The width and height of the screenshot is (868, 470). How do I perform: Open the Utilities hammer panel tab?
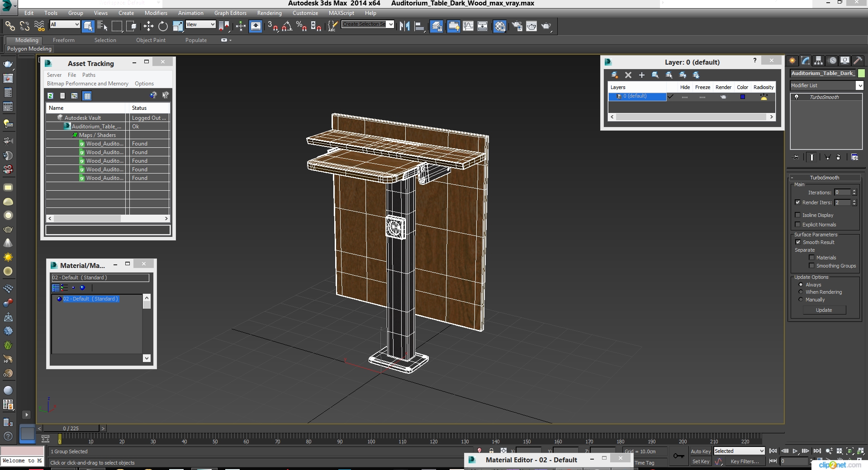[x=858, y=61]
